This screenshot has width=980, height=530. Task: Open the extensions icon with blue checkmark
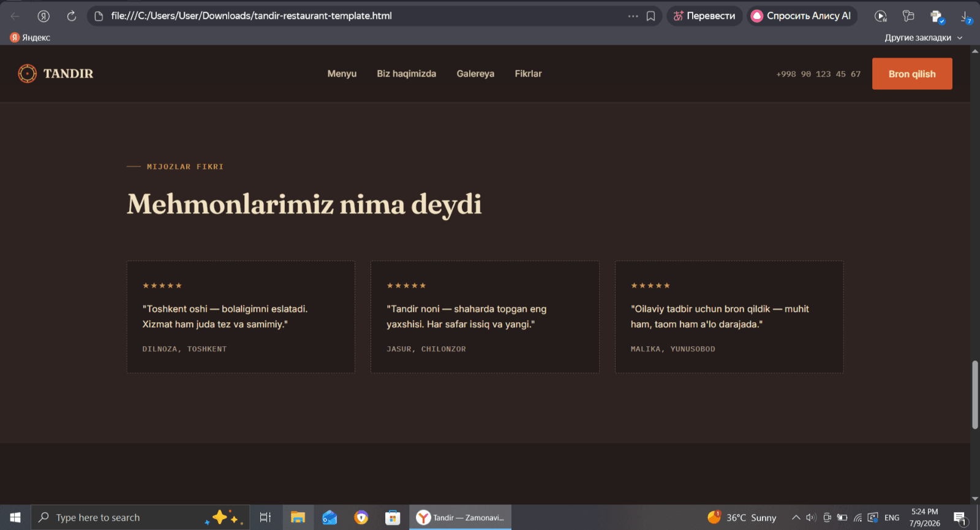tap(937, 17)
